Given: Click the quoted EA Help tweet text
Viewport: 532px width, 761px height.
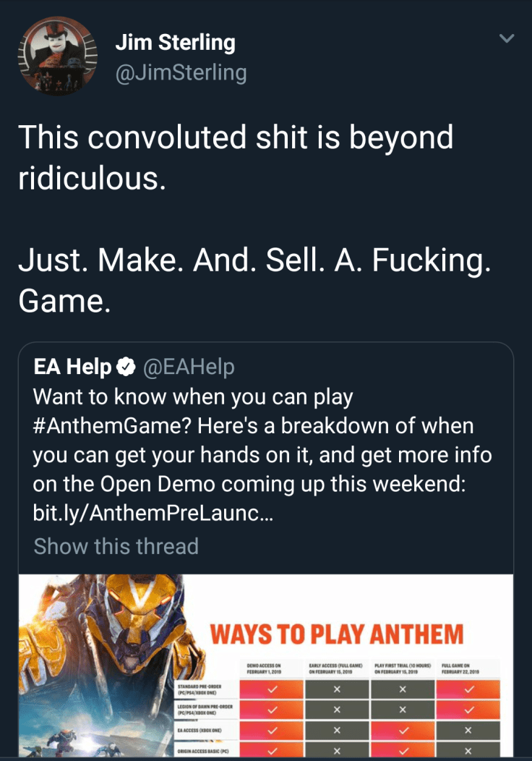Looking at the screenshot, I should coord(260,456).
